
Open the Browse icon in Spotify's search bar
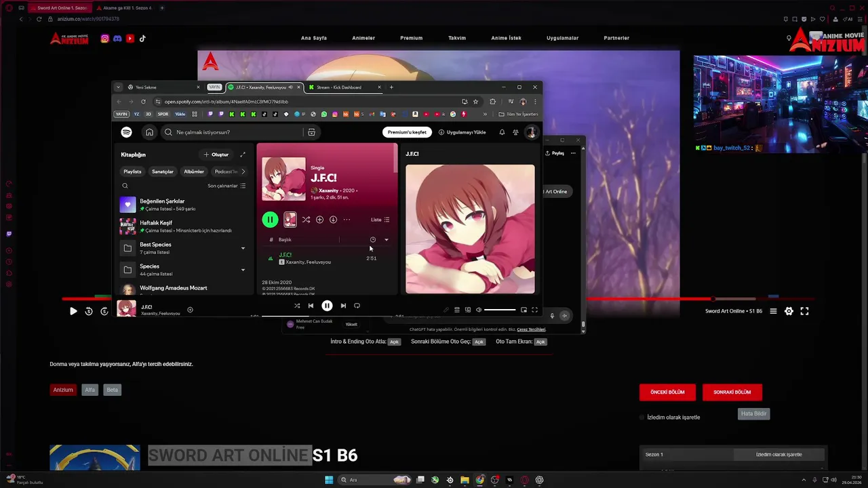[311, 132]
